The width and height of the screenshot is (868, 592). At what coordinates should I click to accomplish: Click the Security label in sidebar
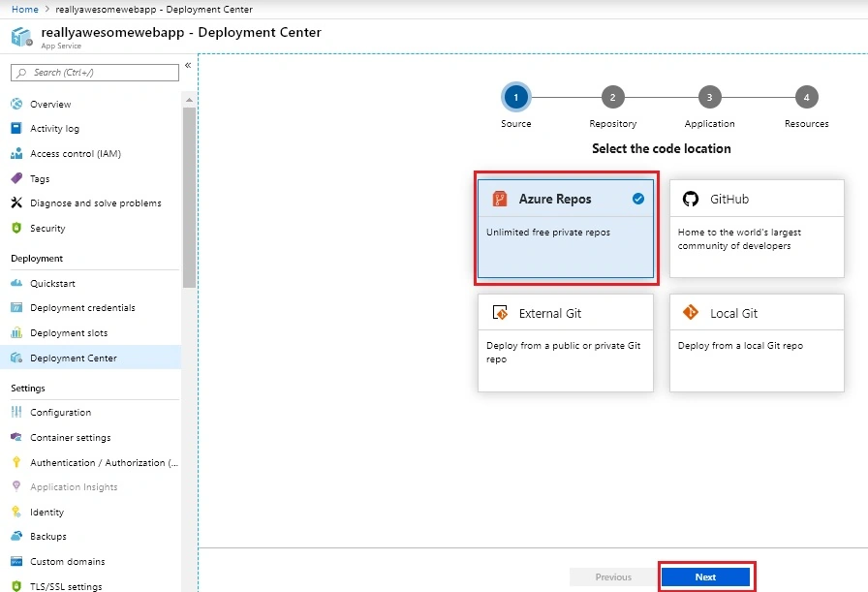click(x=47, y=228)
